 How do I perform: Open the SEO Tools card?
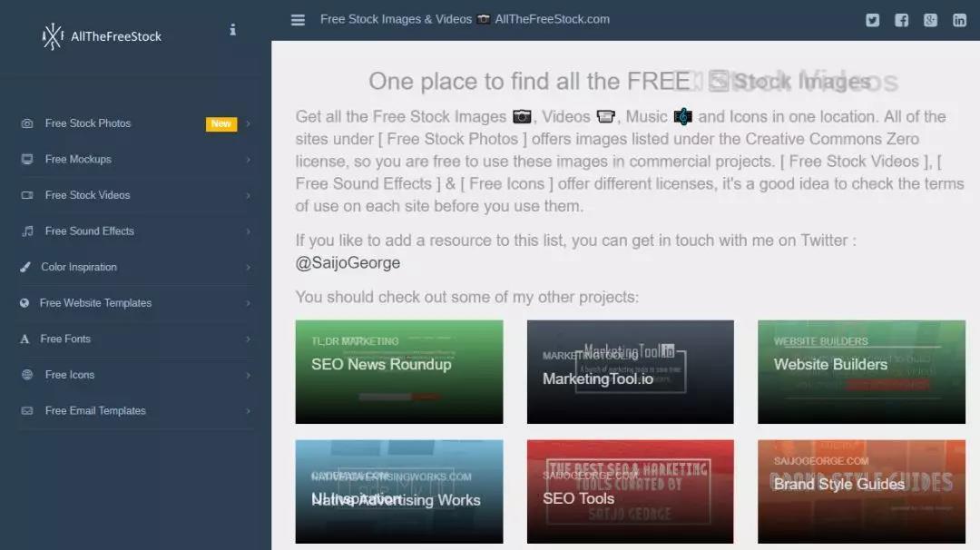(x=630, y=491)
